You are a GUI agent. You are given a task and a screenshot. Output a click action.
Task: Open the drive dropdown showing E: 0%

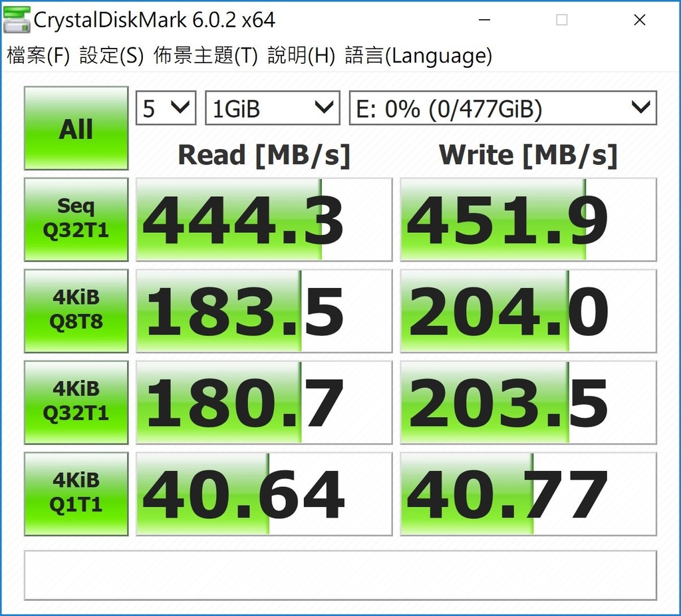click(503, 108)
